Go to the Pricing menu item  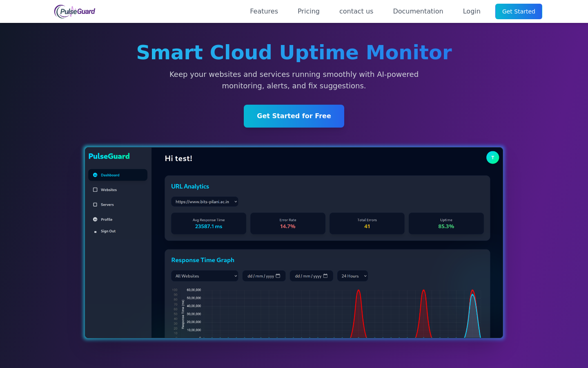[x=308, y=11]
